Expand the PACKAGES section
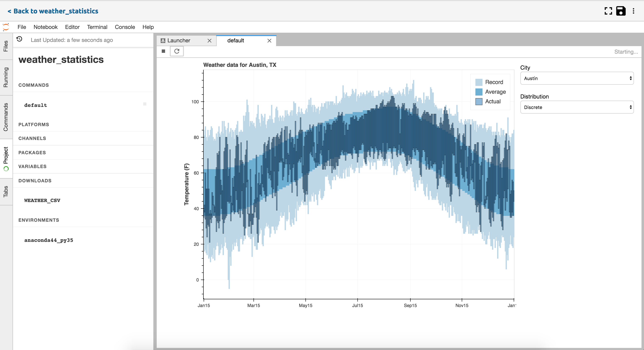This screenshot has height=350, width=644. [x=32, y=153]
